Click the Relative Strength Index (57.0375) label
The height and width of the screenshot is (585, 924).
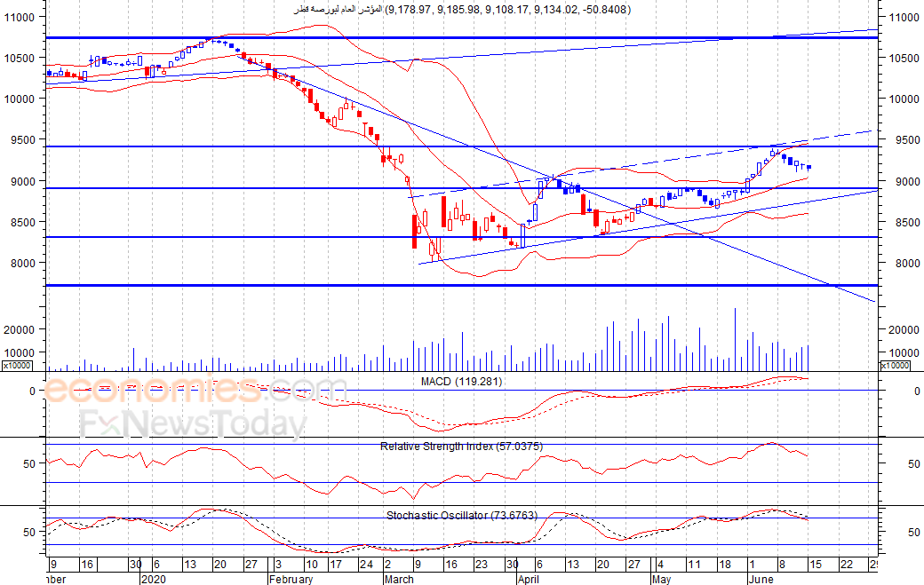(x=461, y=447)
